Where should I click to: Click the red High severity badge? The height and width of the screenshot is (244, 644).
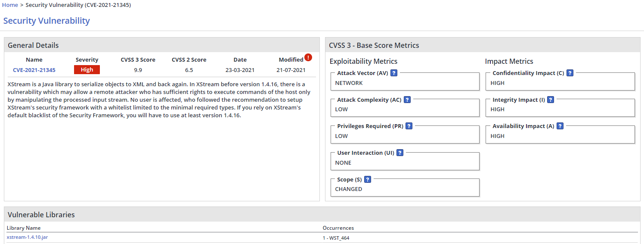click(87, 70)
